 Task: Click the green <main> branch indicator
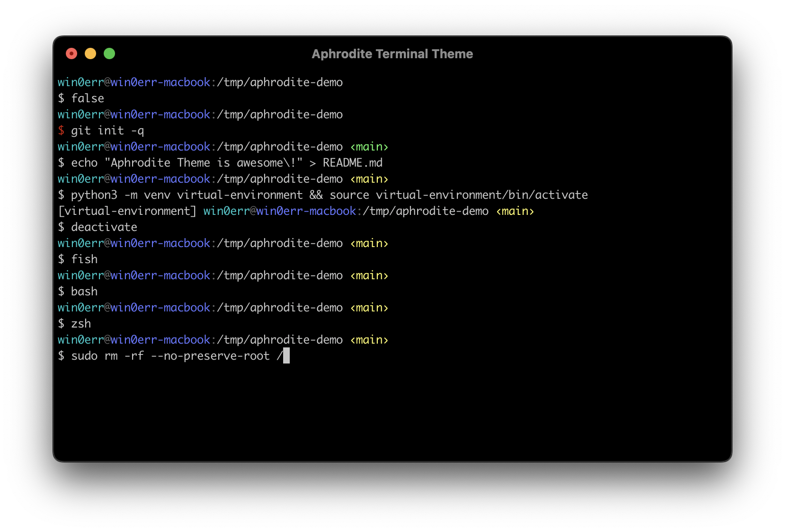point(369,147)
